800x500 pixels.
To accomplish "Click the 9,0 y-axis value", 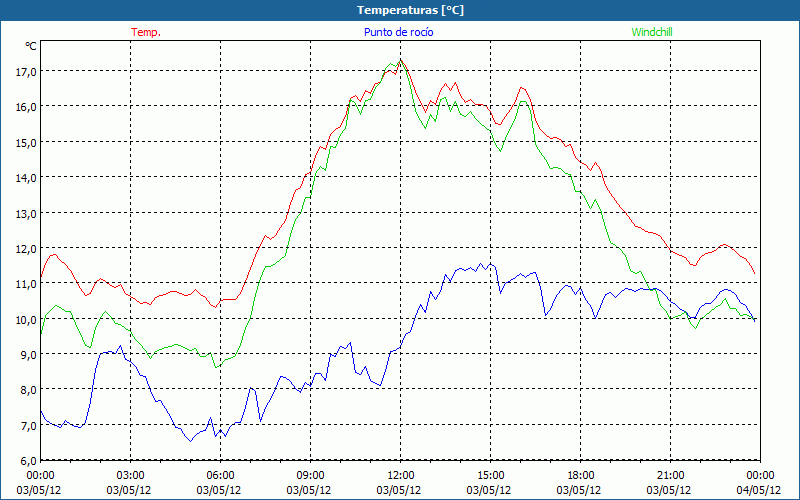I will tap(25, 354).
